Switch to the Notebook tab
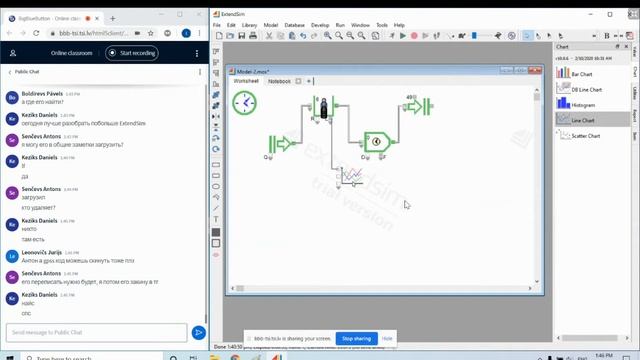Screen dimensions: 640x360 [x=279, y=81]
